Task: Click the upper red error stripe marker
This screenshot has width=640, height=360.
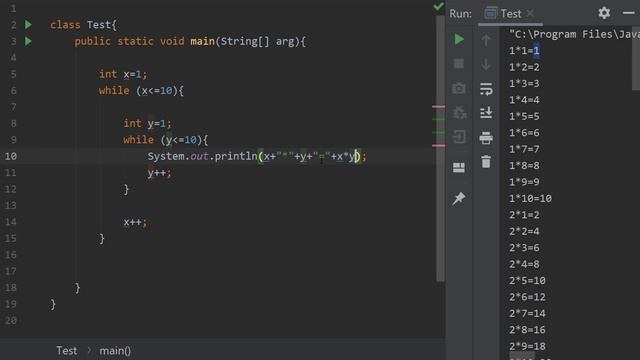Action: click(438, 107)
